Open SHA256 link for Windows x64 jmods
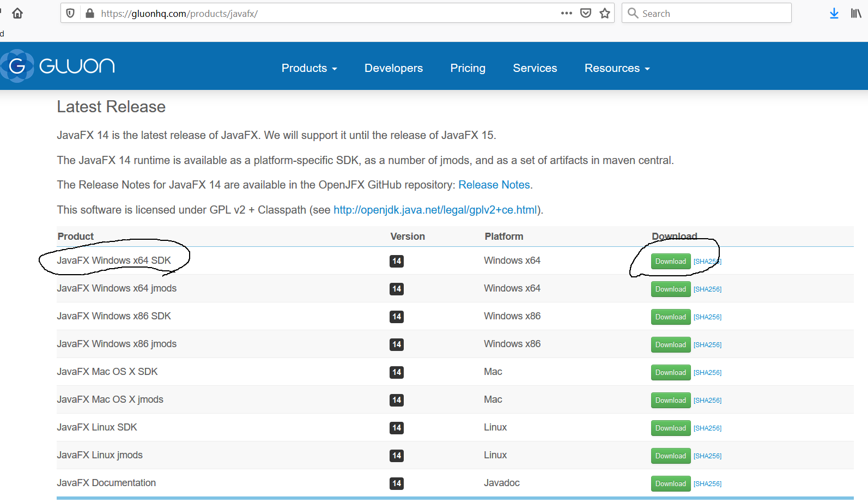The height and width of the screenshot is (503, 868). [x=707, y=289]
